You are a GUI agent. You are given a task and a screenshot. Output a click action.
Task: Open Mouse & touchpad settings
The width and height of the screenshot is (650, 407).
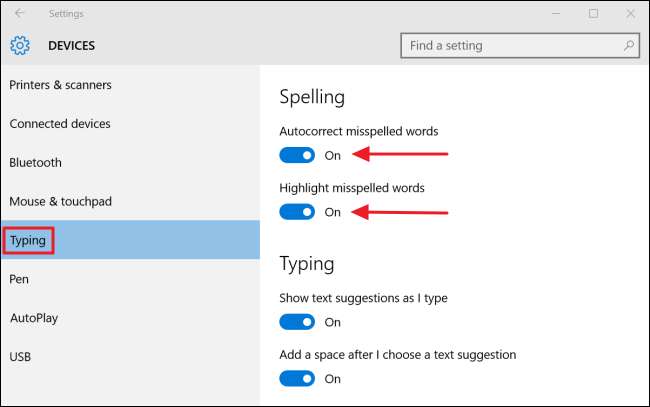click(60, 201)
